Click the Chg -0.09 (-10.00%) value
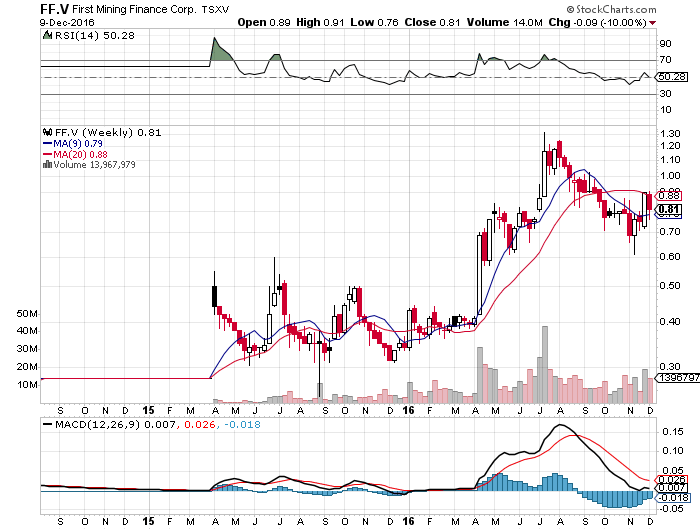 coord(597,22)
